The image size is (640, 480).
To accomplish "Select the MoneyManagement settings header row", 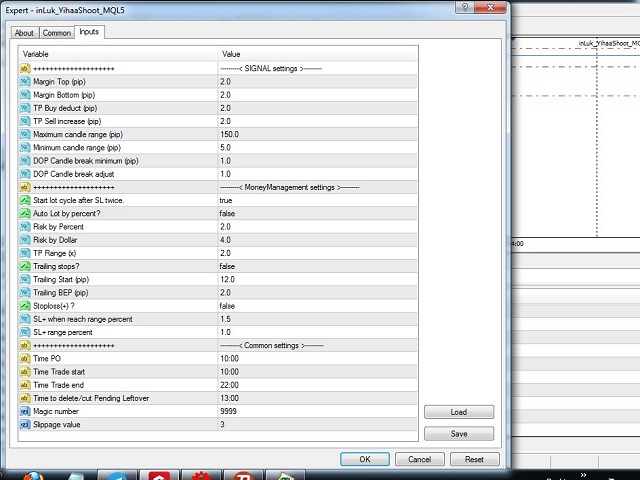I will point(218,187).
